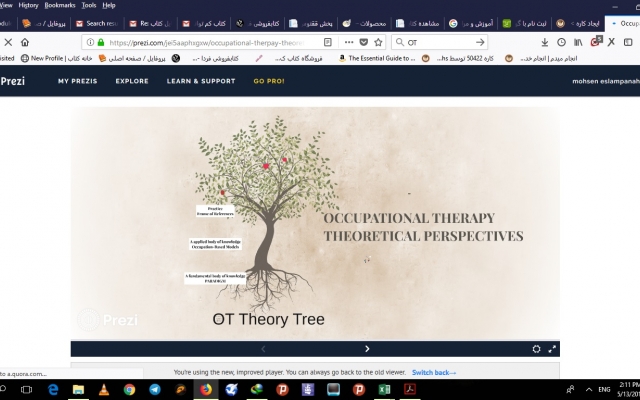Switch to the tab with the Google icon
The height and width of the screenshot is (400, 640).
[x=471, y=23]
